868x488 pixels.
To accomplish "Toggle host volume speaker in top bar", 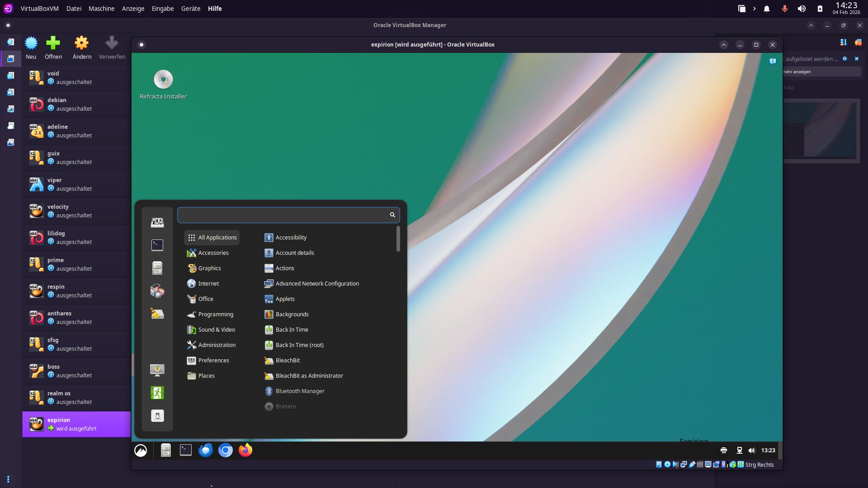I will coord(802,9).
